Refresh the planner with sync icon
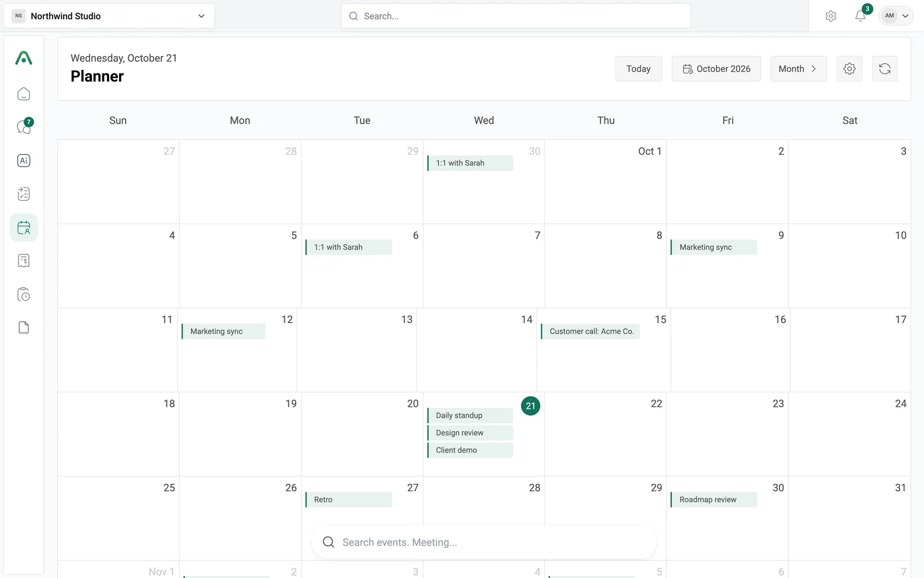Screen dimensions: 924x578 tap(885, 69)
